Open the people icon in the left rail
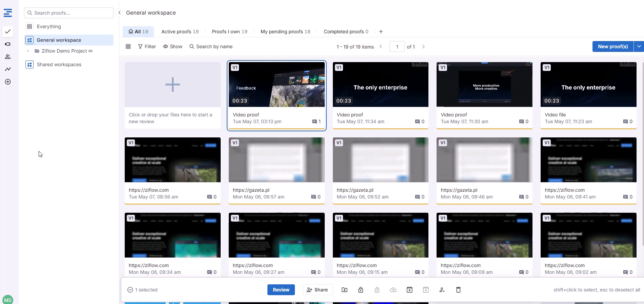 (x=8, y=57)
